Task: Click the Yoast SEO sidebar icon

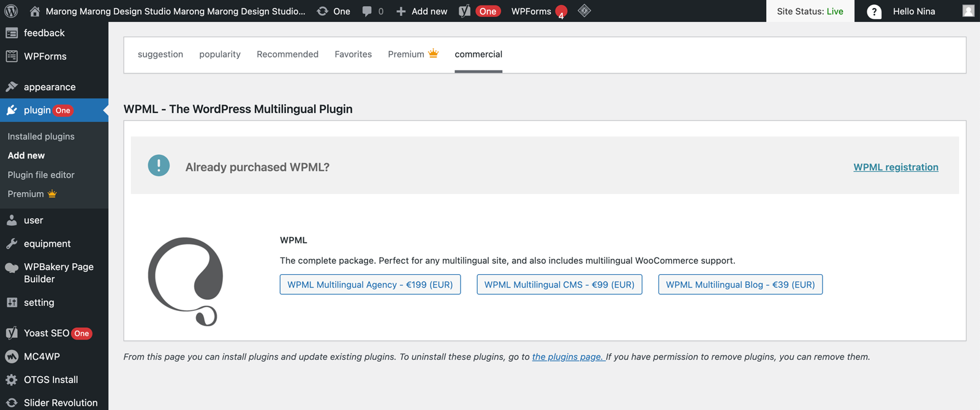Action: [x=12, y=333]
